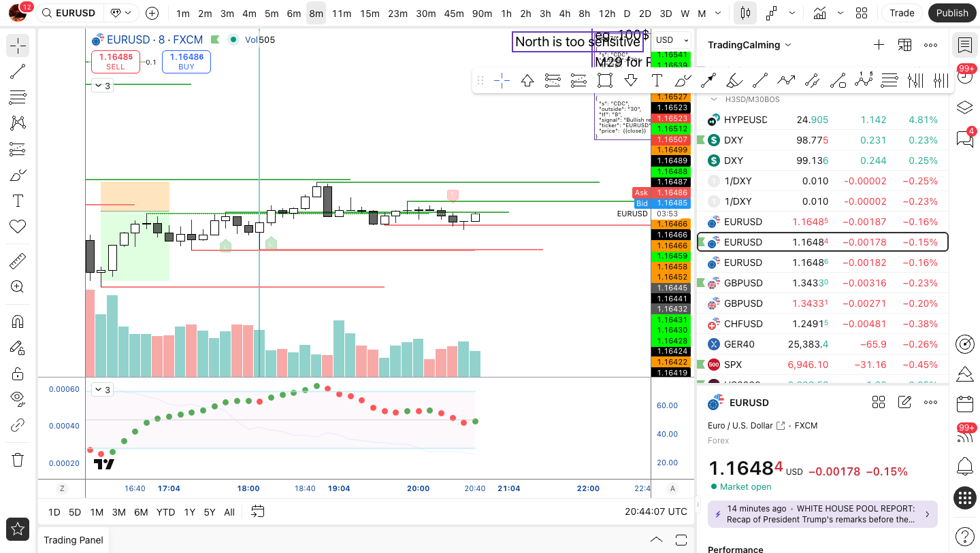Click the 1.16486 BUY button
This screenshot has width=980, height=553.
pyautogui.click(x=186, y=61)
